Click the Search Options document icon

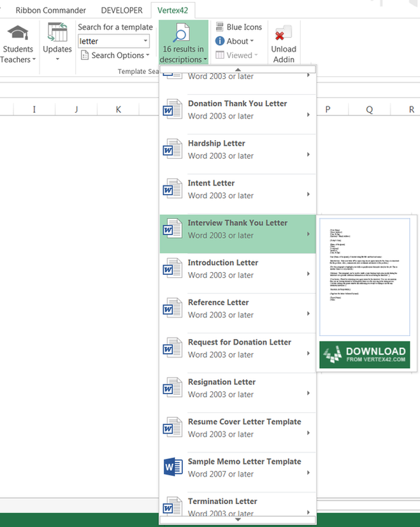85,55
